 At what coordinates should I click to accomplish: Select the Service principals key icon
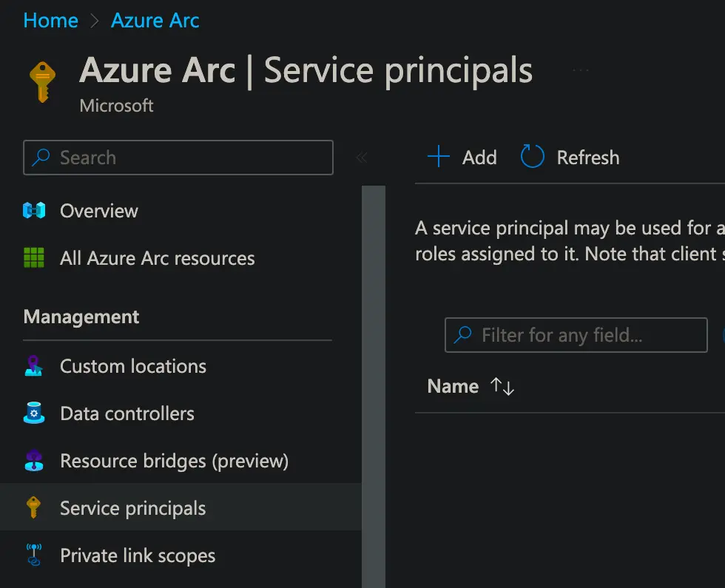point(34,508)
